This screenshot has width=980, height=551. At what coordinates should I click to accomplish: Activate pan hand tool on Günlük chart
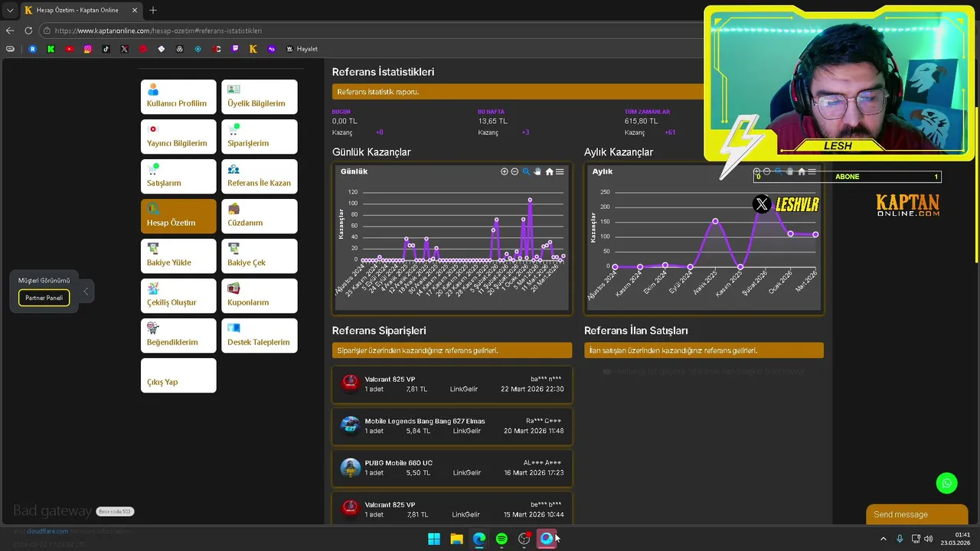pos(537,171)
